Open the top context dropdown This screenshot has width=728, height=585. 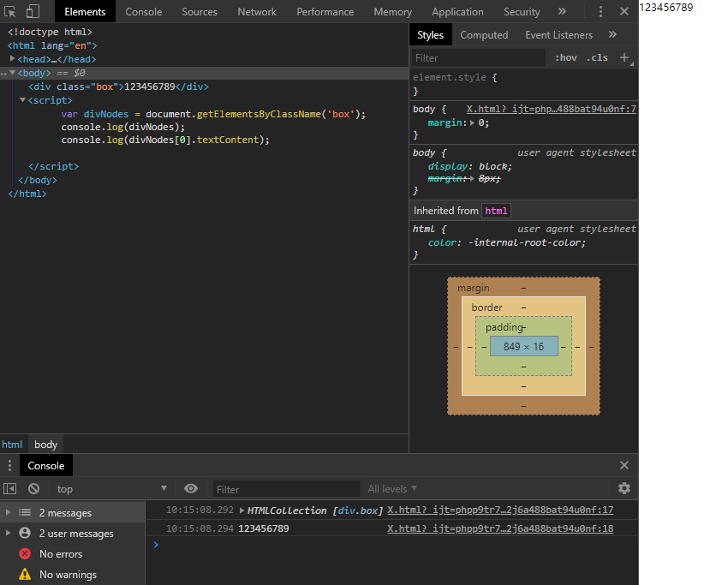click(111, 488)
